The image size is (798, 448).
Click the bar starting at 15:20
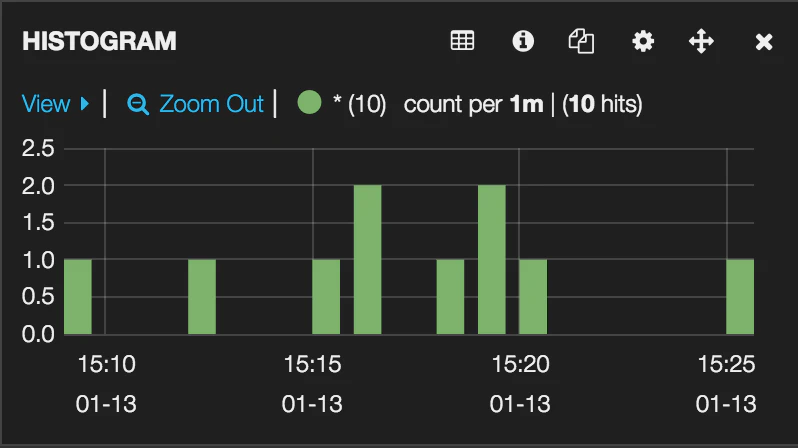coord(533,297)
